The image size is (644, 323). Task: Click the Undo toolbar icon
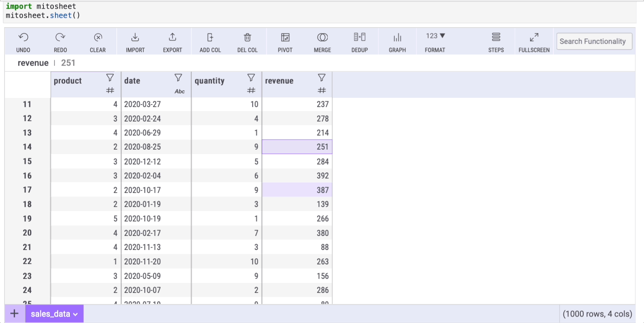click(23, 38)
